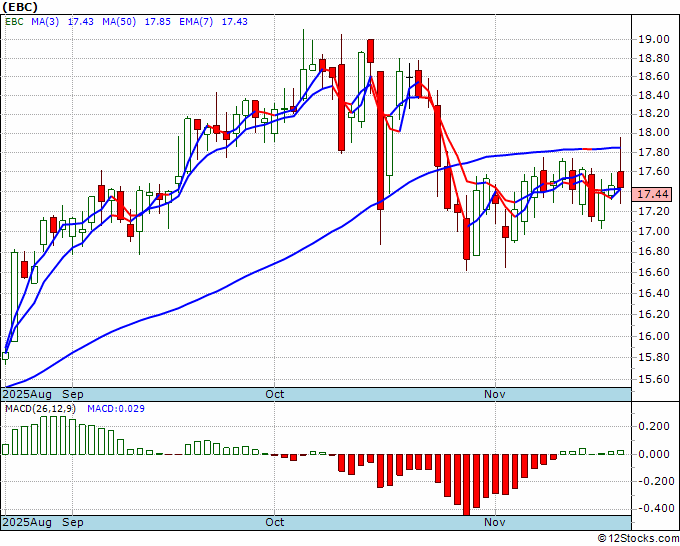Screen dimensions: 680x546
Task: Select the 17.80 price axis label
Action: click(x=654, y=152)
